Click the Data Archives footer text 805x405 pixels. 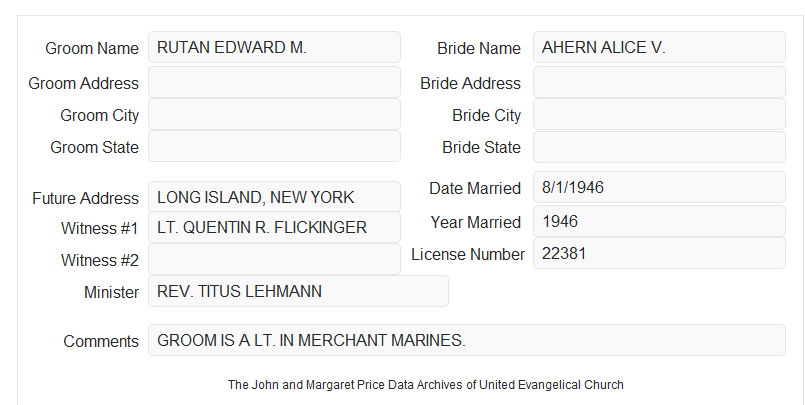tap(426, 385)
